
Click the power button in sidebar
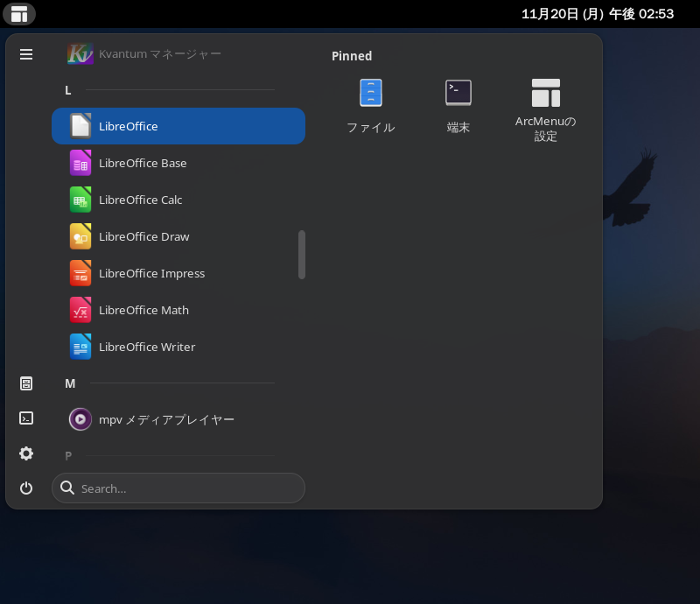pyautogui.click(x=26, y=488)
